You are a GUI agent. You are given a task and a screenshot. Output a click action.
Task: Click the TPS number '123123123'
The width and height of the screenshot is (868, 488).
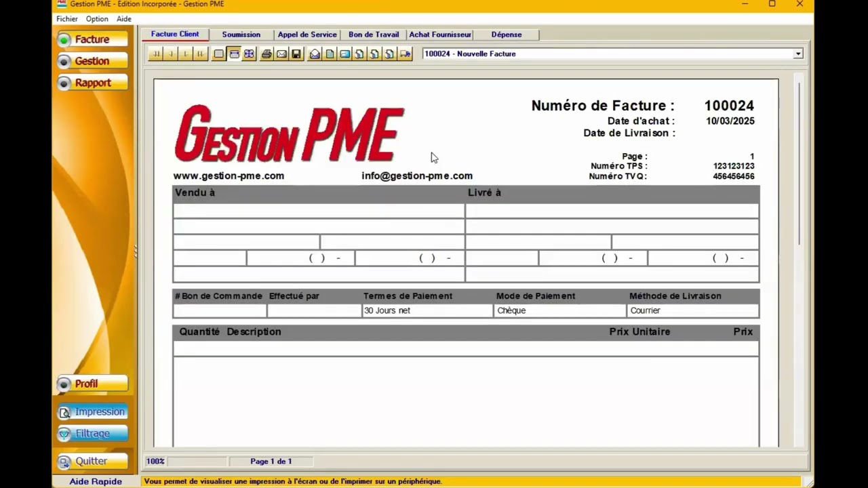(x=734, y=166)
